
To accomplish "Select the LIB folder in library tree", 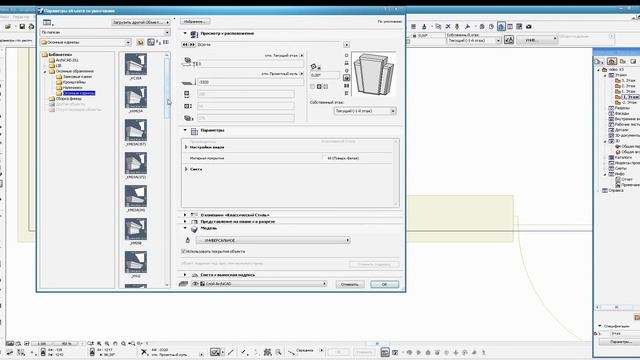I will point(58,65).
